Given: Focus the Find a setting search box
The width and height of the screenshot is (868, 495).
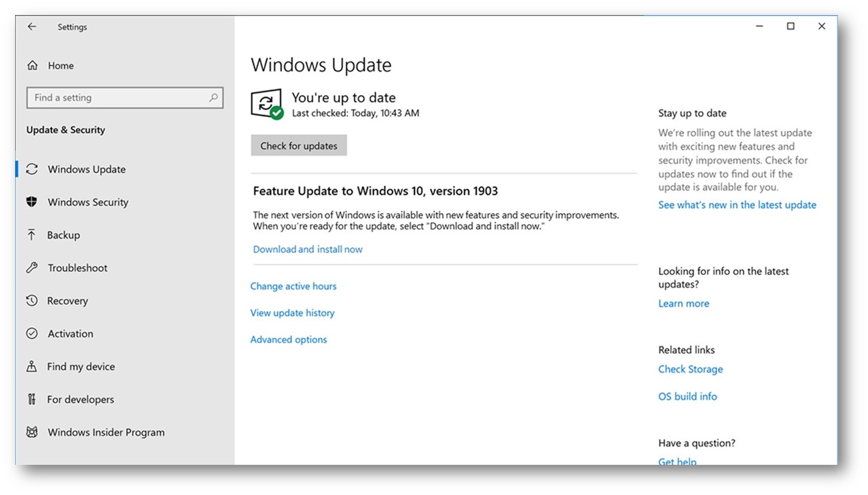Looking at the screenshot, I should pos(125,97).
